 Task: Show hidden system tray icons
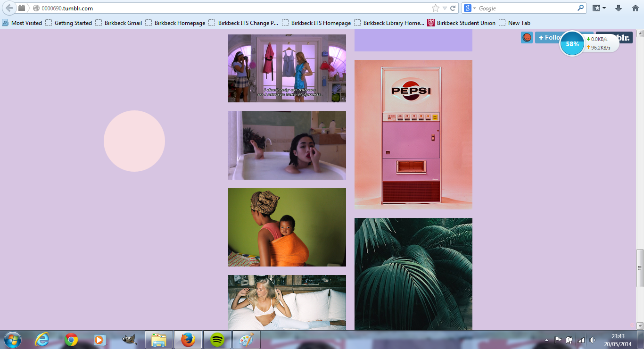coord(547,340)
